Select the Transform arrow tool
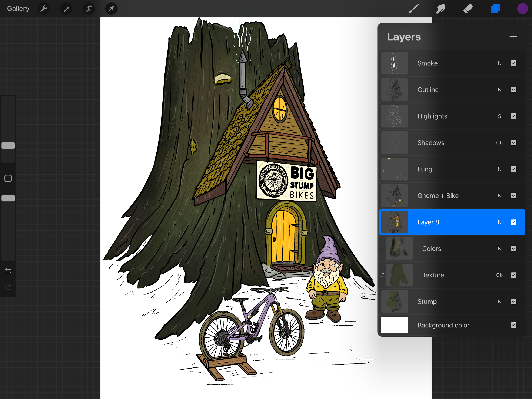The width and height of the screenshot is (532, 399). (111, 9)
